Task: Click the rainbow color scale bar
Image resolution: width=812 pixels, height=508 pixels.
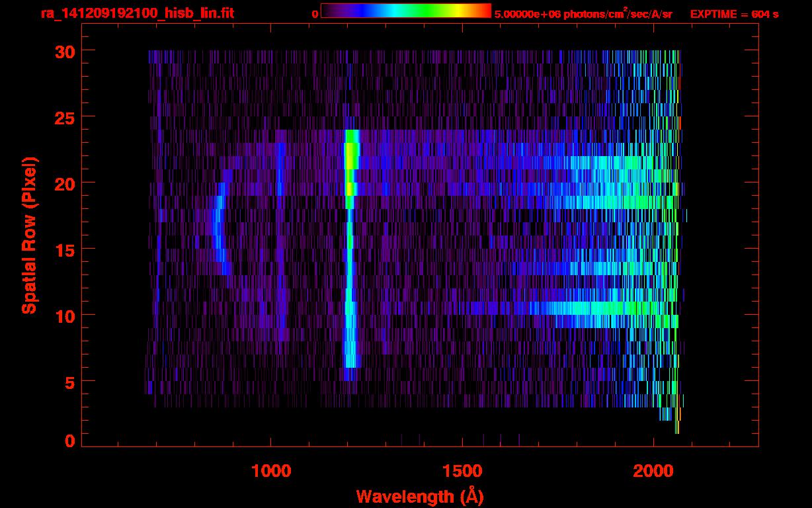Action: click(406, 11)
